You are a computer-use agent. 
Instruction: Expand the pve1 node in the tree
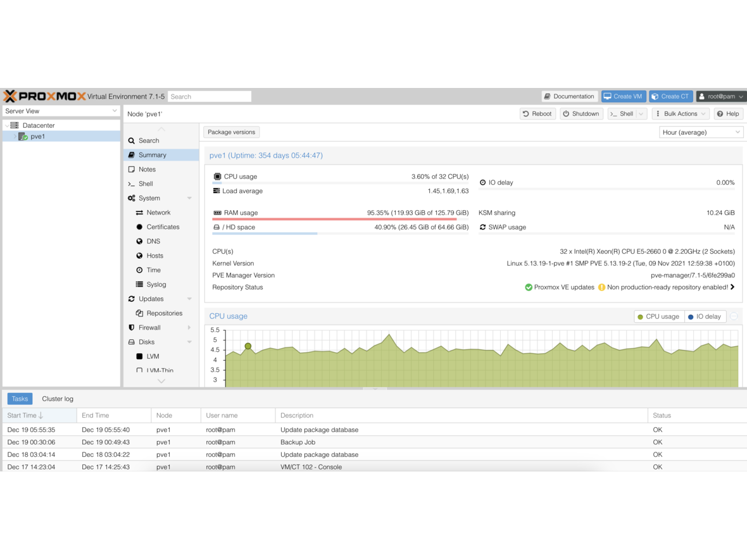point(13,136)
